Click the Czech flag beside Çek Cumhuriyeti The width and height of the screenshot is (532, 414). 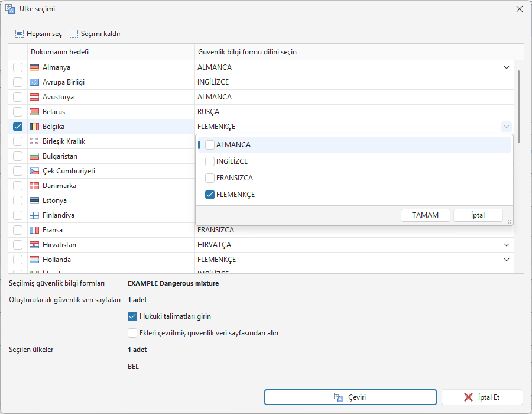[x=34, y=171]
